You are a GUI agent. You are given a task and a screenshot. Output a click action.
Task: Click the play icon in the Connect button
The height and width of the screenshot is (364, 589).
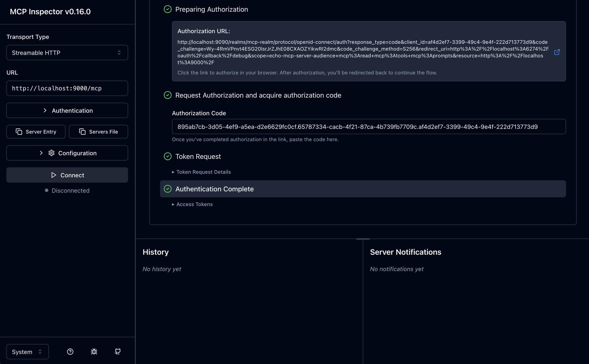[x=53, y=175]
